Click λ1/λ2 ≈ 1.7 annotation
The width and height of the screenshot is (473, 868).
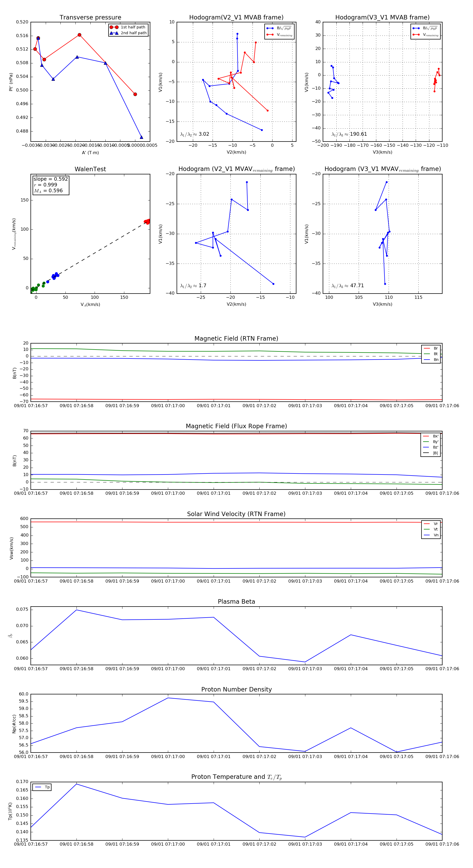193,286
